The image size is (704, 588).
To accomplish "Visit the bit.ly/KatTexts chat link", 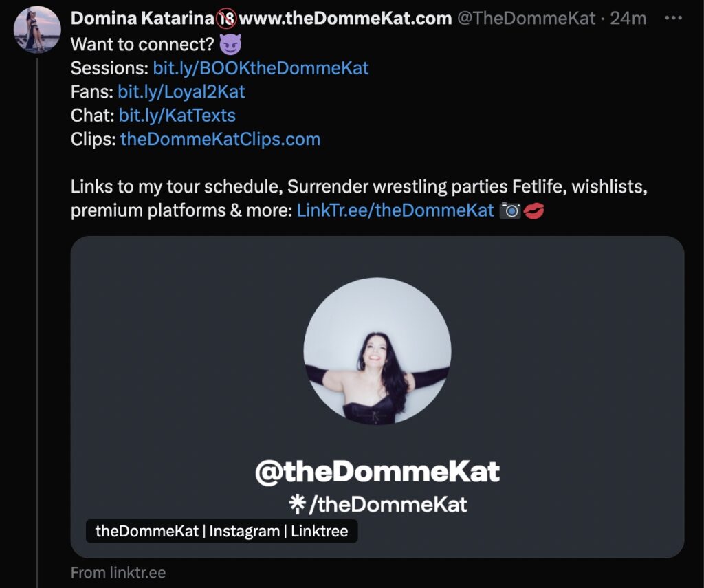I will coord(177,115).
